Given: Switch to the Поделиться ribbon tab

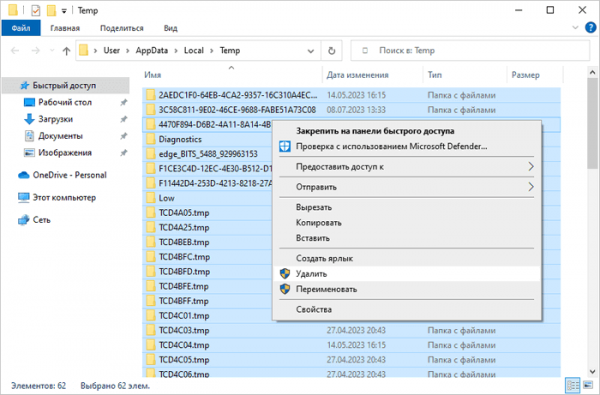Looking at the screenshot, I should coord(122,28).
